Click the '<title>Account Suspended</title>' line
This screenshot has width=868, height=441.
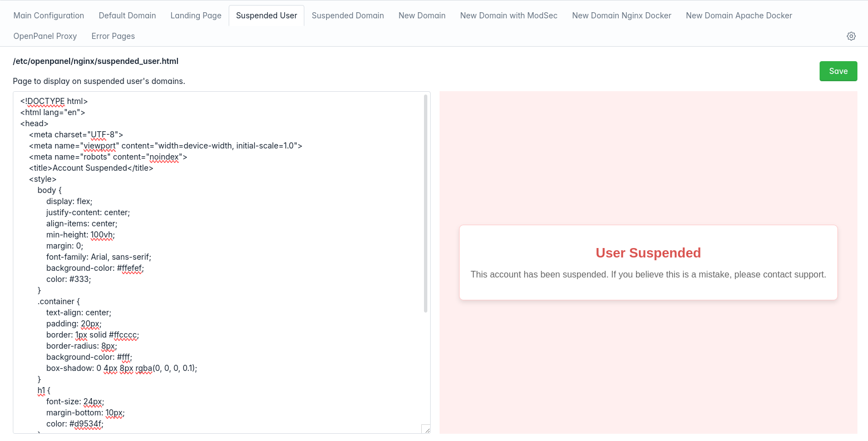click(91, 168)
